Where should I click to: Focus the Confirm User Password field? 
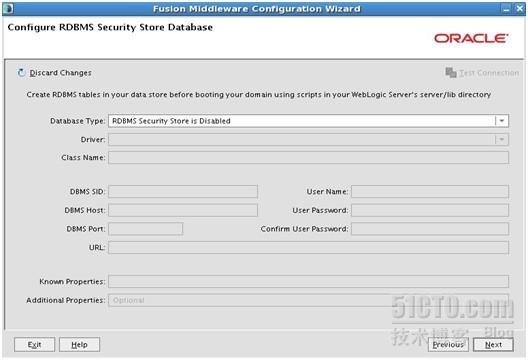(430, 229)
